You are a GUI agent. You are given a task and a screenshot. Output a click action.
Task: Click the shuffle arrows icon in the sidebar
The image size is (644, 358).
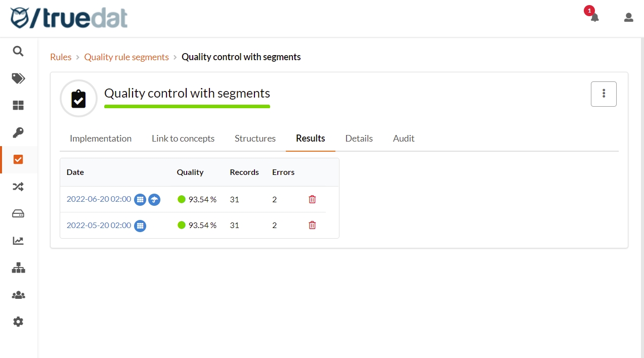pos(18,187)
